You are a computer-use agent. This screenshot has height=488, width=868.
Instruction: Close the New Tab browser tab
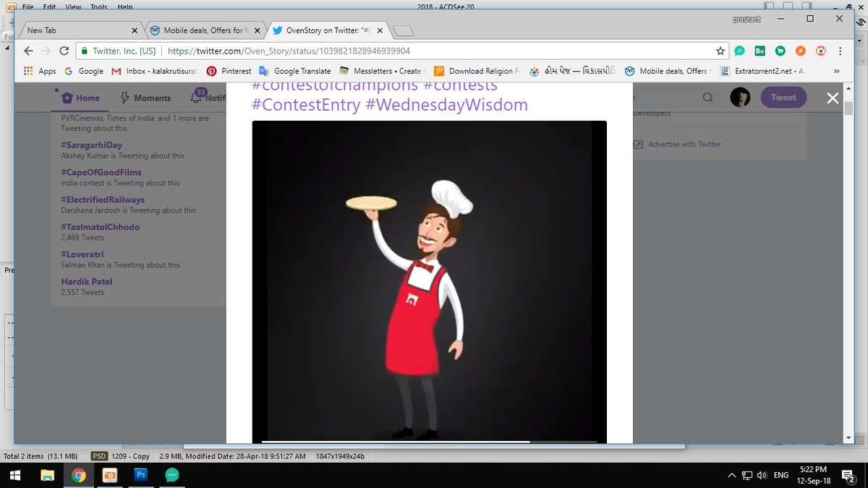click(x=135, y=30)
